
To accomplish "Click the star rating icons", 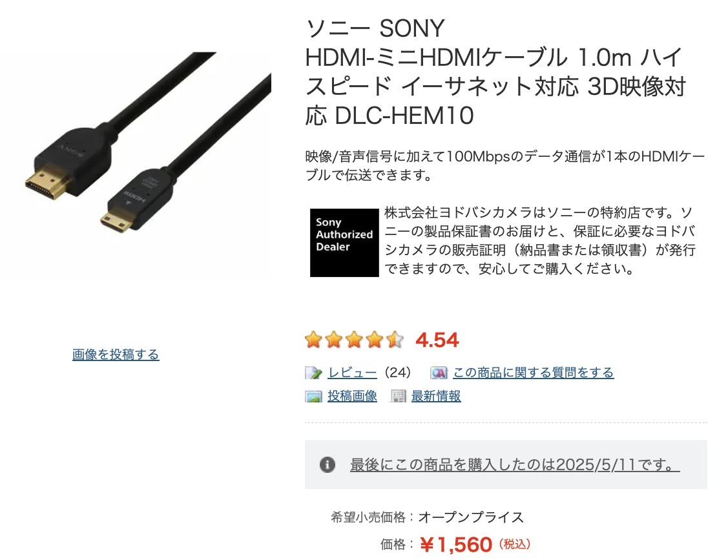I will point(354,340).
